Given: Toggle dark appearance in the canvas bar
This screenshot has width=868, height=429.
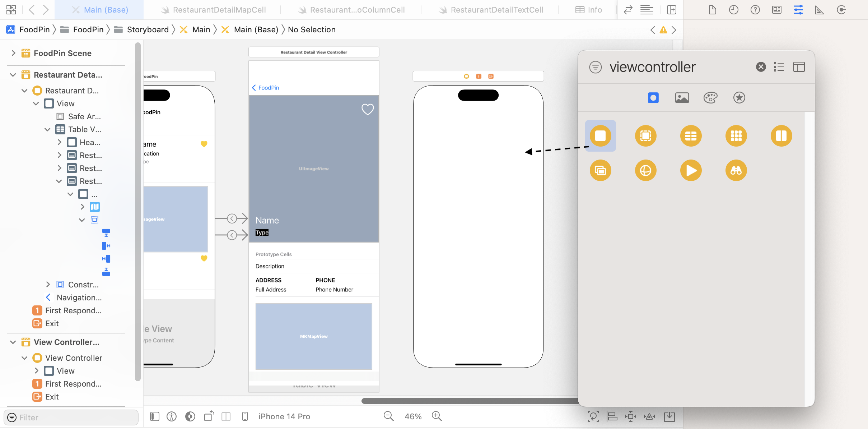Looking at the screenshot, I should 190,416.
